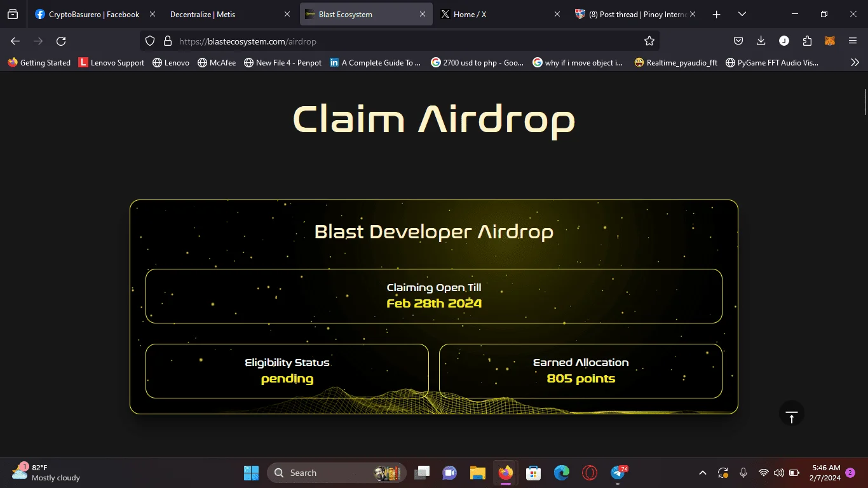Click the pending eligibility status value
The height and width of the screenshot is (488, 868).
[287, 379]
